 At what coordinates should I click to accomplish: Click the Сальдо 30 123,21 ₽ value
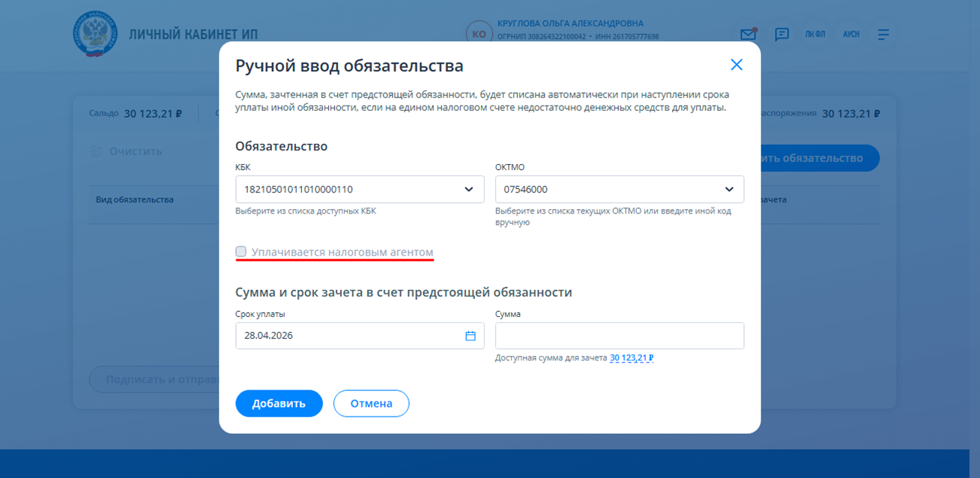(x=153, y=114)
